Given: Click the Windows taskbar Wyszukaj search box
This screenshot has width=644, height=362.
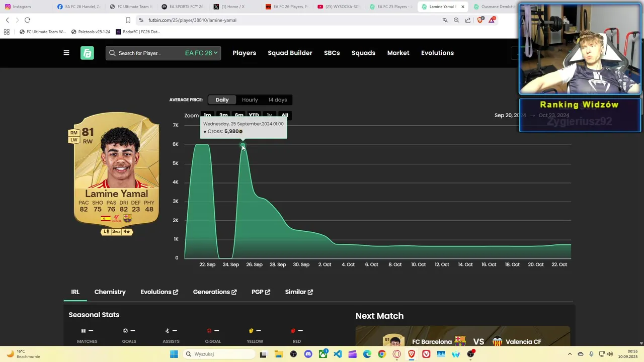Looking at the screenshot, I should coord(218,354).
